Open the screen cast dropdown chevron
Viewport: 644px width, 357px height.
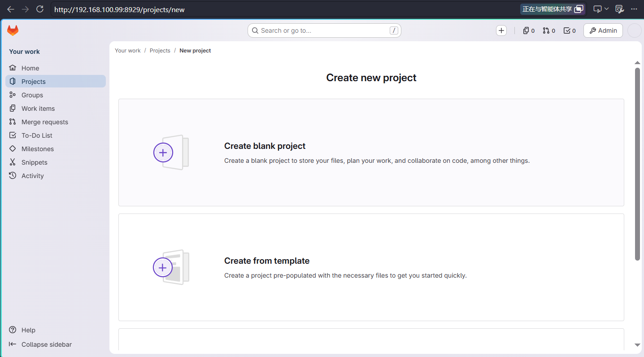(607, 9)
